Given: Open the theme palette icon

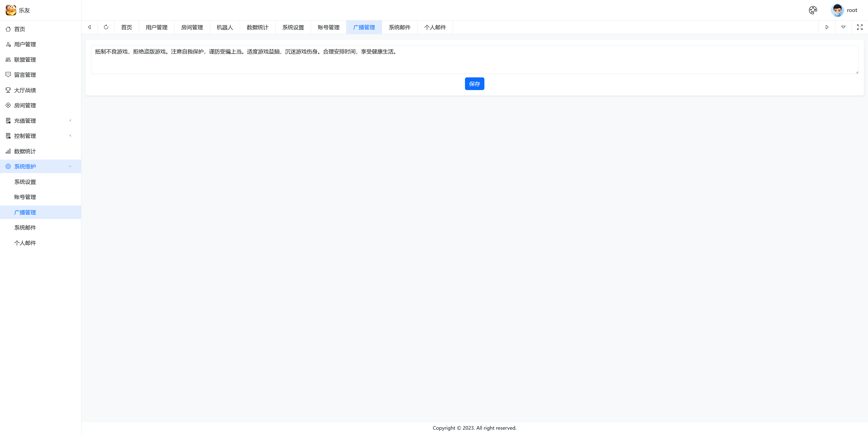Looking at the screenshot, I should pyautogui.click(x=813, y=10).
